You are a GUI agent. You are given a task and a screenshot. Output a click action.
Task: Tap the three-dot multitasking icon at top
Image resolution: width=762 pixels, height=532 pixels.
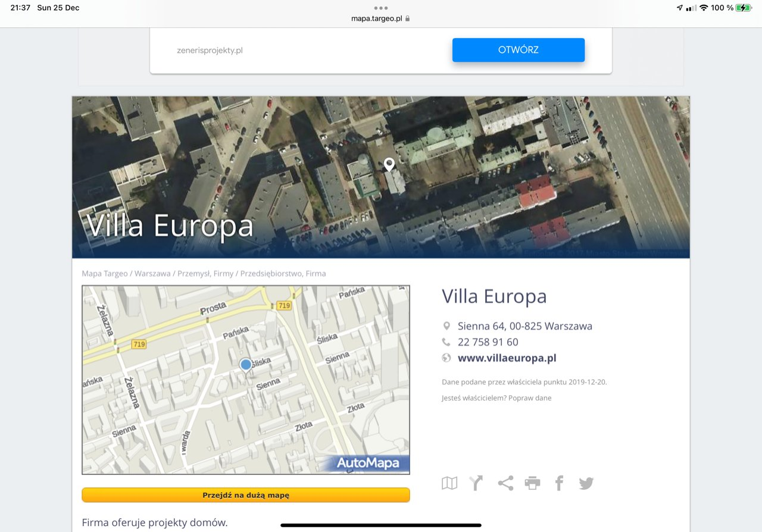[x=381, y=8]
